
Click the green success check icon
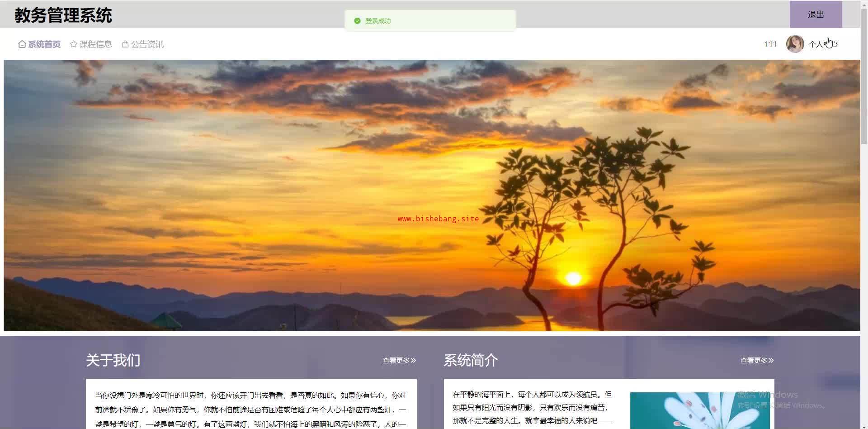tap(357, 21)
